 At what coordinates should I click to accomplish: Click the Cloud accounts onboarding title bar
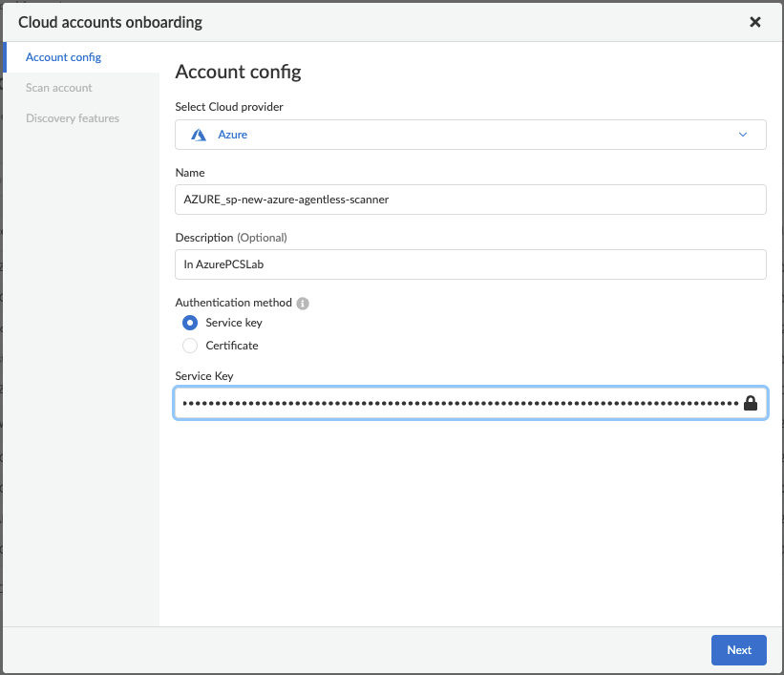(x=110, y=22)
